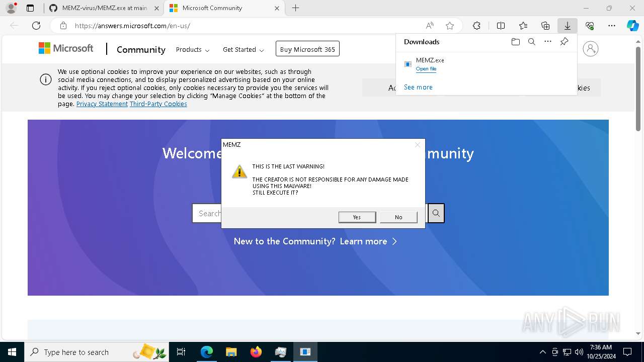Viewport: 644px width, 362px height.
Task: Refresh the current page
Action: click(36, 26)
